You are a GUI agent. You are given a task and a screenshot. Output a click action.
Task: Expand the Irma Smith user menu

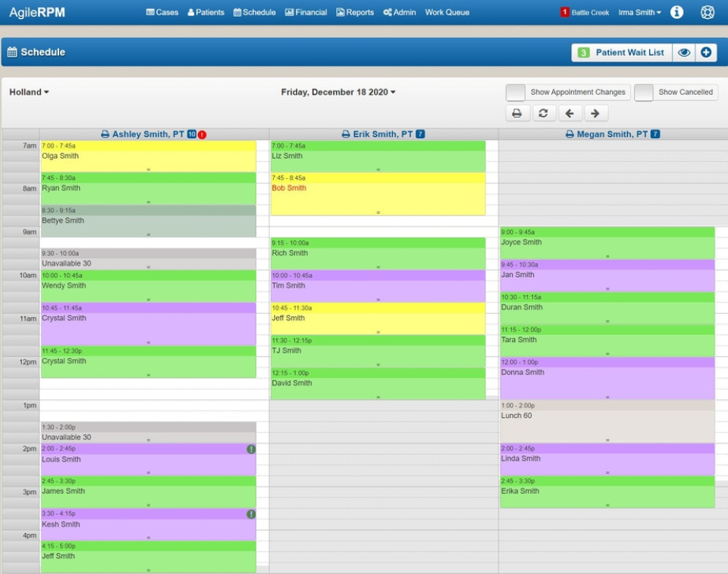coord(637,12)
